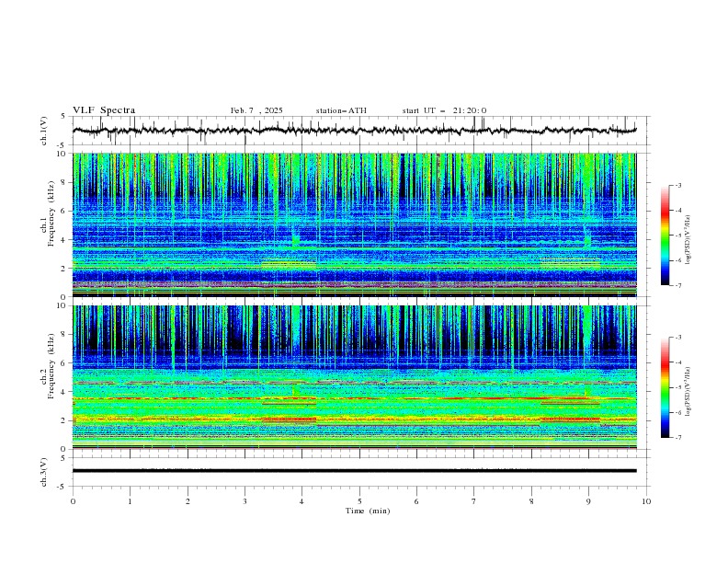The image size is (728, 563).
Task: Click the ch.2 spectrogram color scale bar
Action: tap(665, 387)
